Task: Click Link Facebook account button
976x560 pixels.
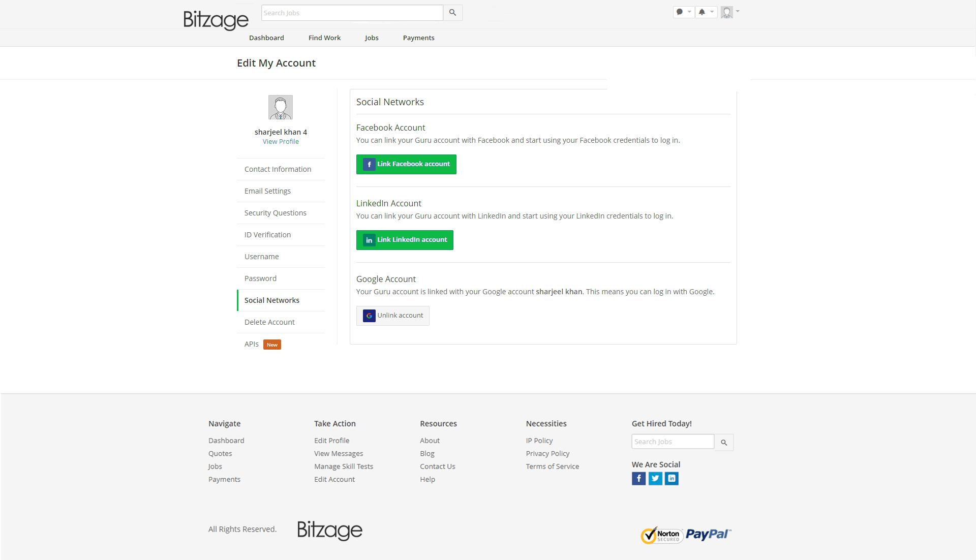Action: 406,164
